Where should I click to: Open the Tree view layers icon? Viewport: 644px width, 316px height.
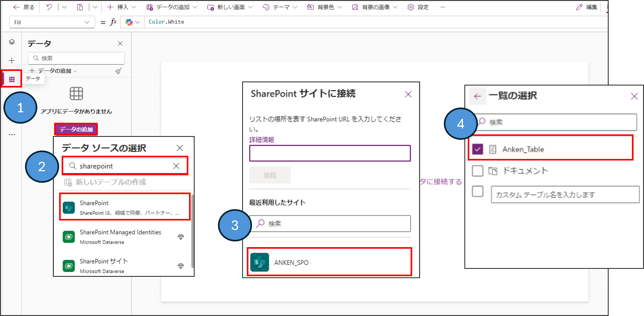pos(12,42)
